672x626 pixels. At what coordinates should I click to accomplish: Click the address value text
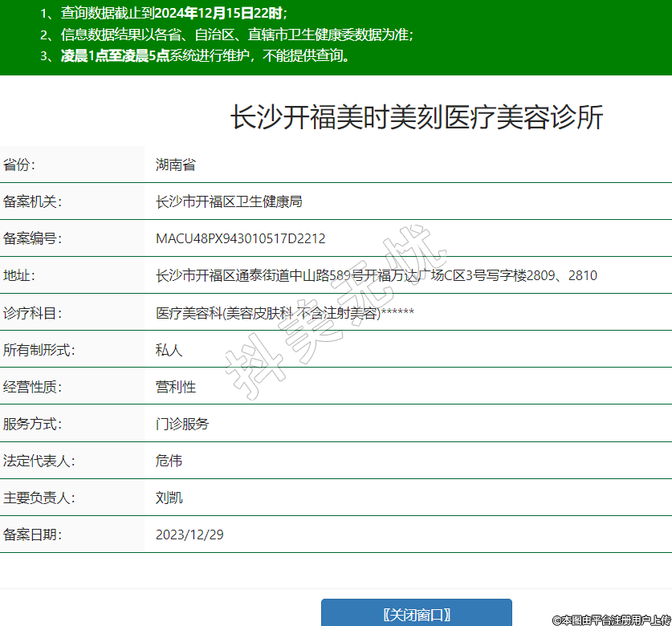pos(376,276)
